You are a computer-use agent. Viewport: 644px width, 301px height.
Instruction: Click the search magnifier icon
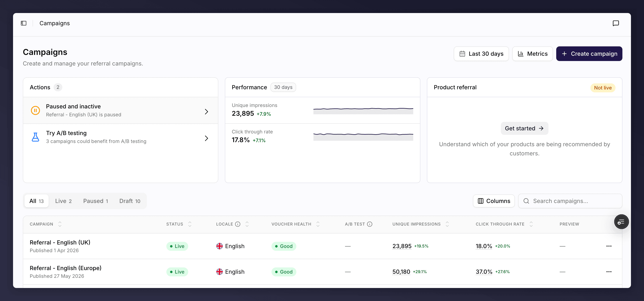[526, 201]
